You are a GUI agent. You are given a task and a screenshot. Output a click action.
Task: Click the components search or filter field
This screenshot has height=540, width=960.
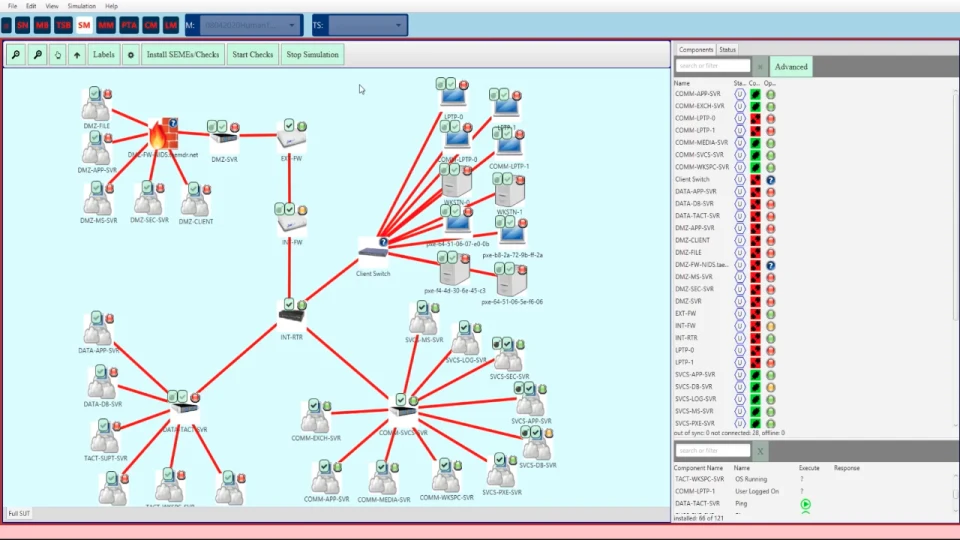(713, 66)
